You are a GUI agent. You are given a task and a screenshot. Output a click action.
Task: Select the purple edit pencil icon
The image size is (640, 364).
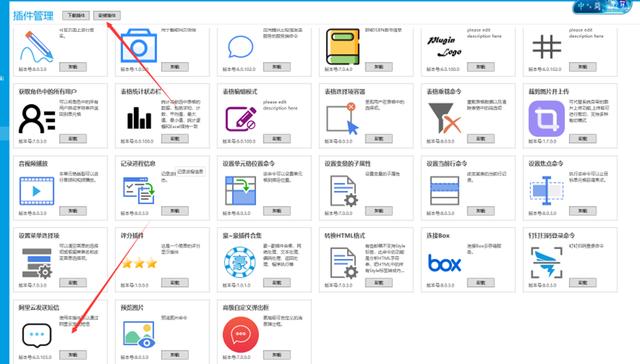click(x=241, y=119)
